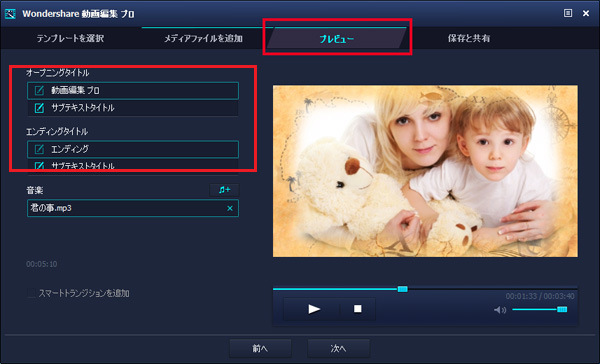Mute audio using the speaker icon
The width and height of the screenshot is (600, 364).
500,310
